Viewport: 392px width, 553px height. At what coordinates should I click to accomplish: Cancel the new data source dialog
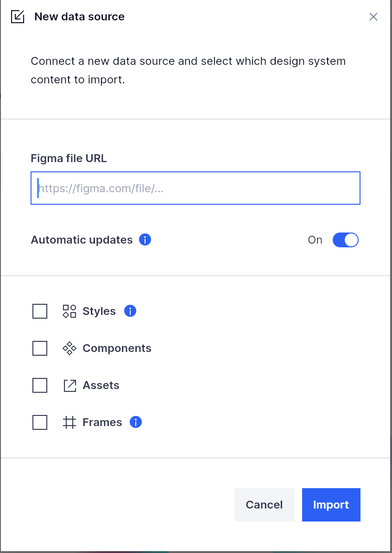(264, 505)
